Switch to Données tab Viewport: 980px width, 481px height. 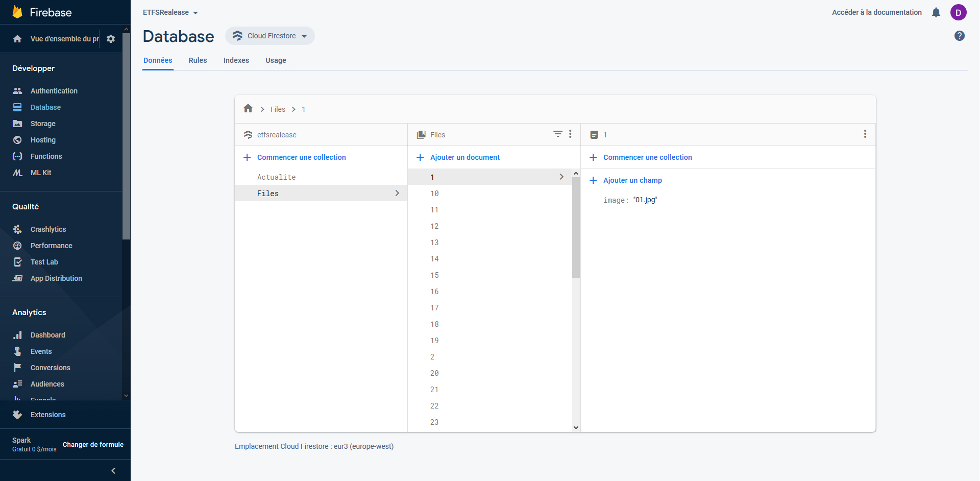coord(158,60)
